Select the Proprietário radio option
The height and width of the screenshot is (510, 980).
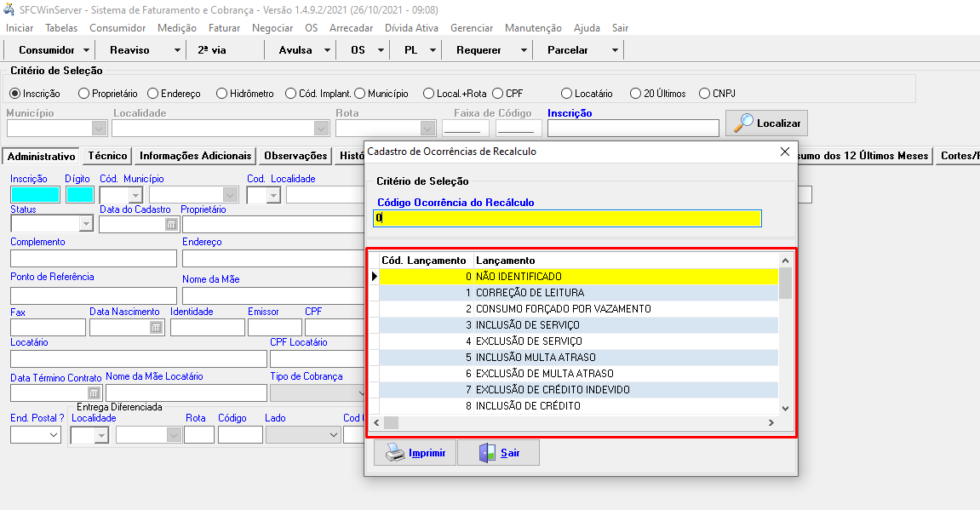83,94
